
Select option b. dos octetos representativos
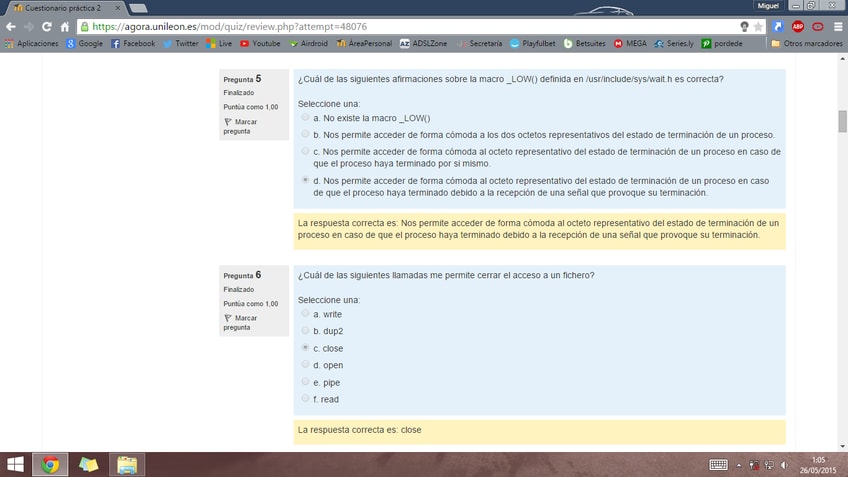(x=306, y=134)
